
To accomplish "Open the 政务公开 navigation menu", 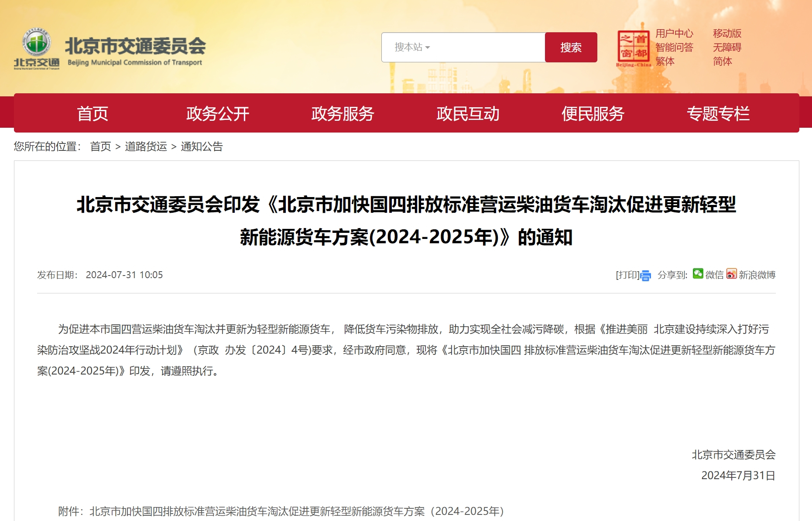I will [217, 113].
